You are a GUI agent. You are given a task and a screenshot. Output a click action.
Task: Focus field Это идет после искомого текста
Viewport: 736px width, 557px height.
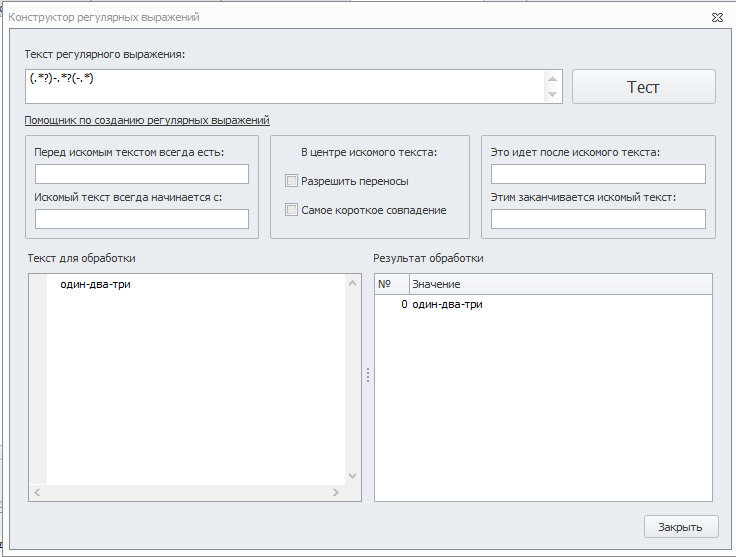[x=598, y=174]
